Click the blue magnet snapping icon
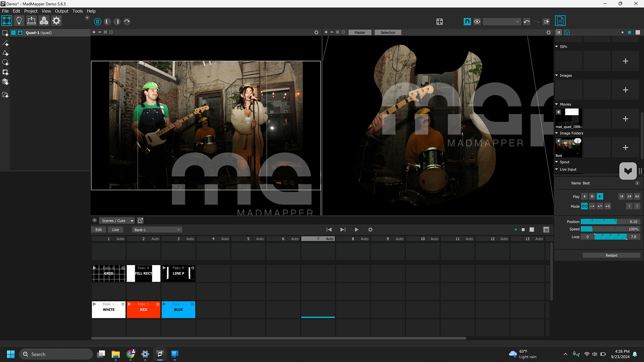 pyautogui.click(x=467, y=21)
